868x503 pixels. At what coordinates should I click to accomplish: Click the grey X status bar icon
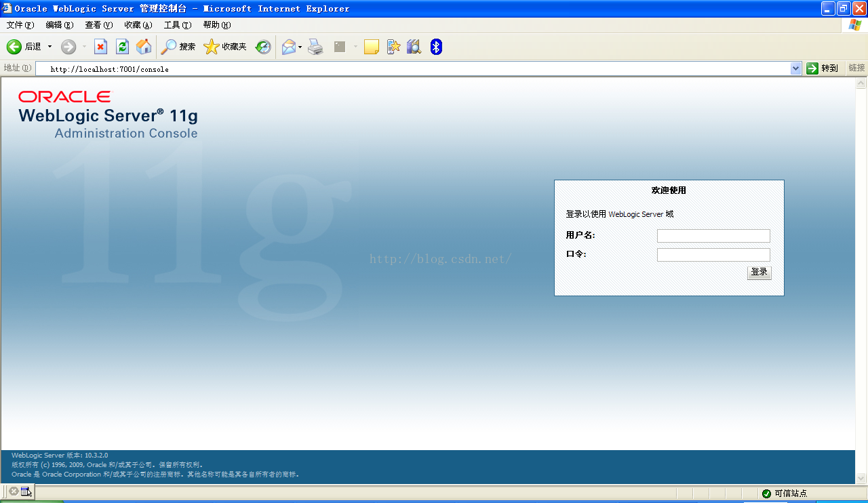click(14, 491)
